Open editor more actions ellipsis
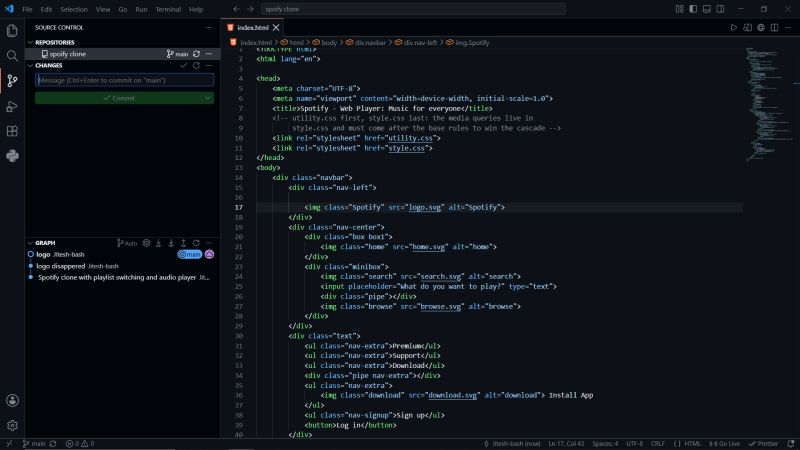Screen dimensions: 800x450 coord(788,28)
